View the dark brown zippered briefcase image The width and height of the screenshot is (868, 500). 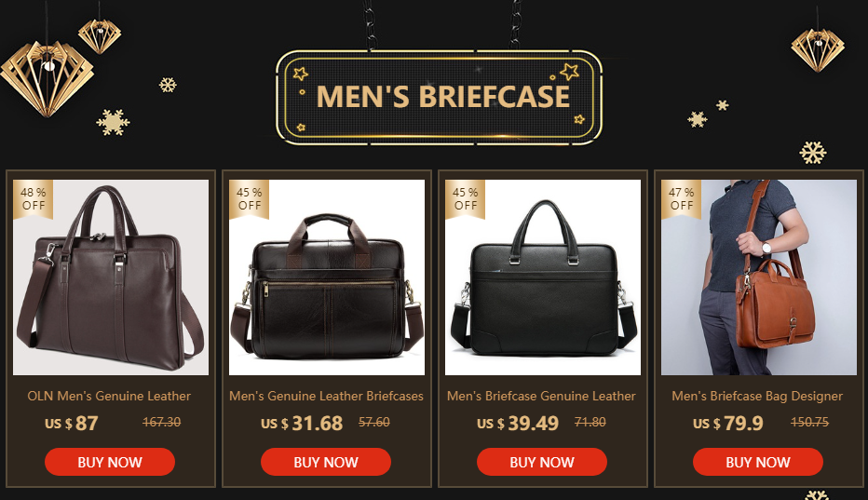point(327,277)
